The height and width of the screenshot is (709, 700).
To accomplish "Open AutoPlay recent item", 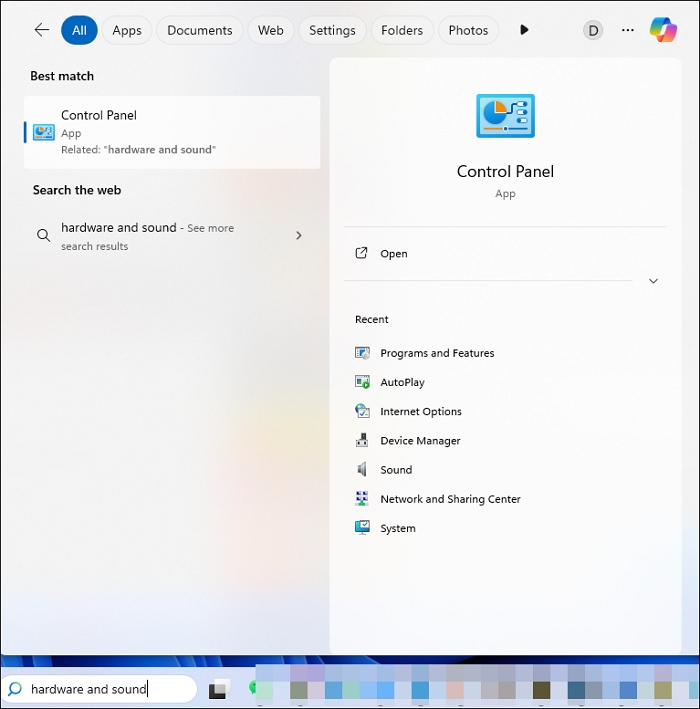I will pos(402,382).
